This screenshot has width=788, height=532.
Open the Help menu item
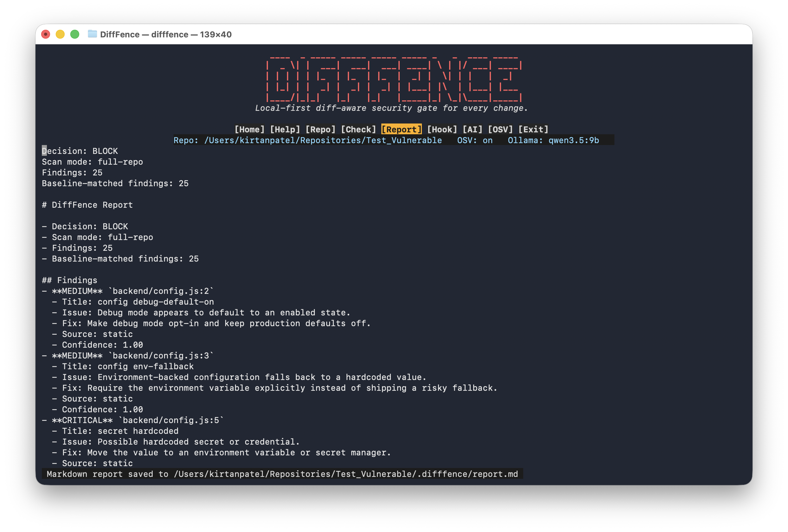[x=285, y=130]
